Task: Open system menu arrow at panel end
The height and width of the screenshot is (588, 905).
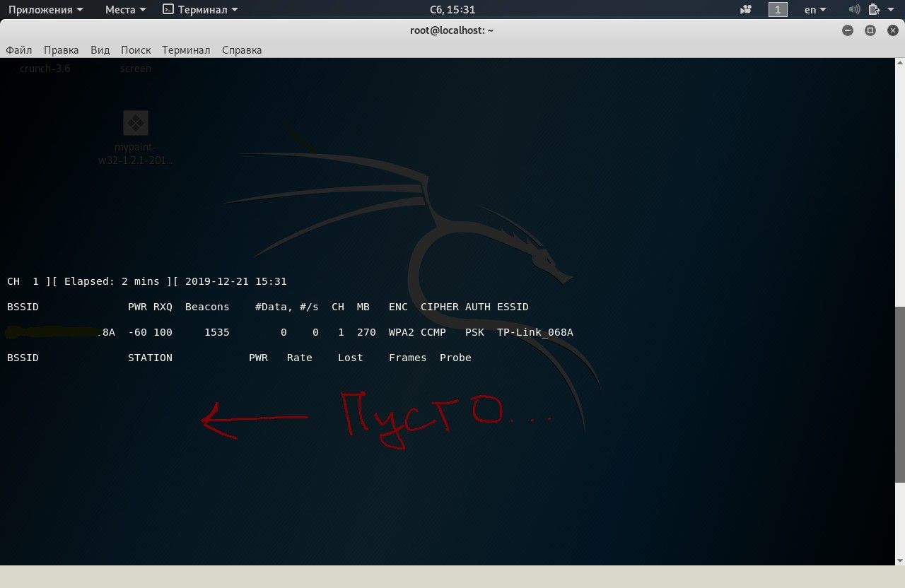Action: tap(892, 10)
